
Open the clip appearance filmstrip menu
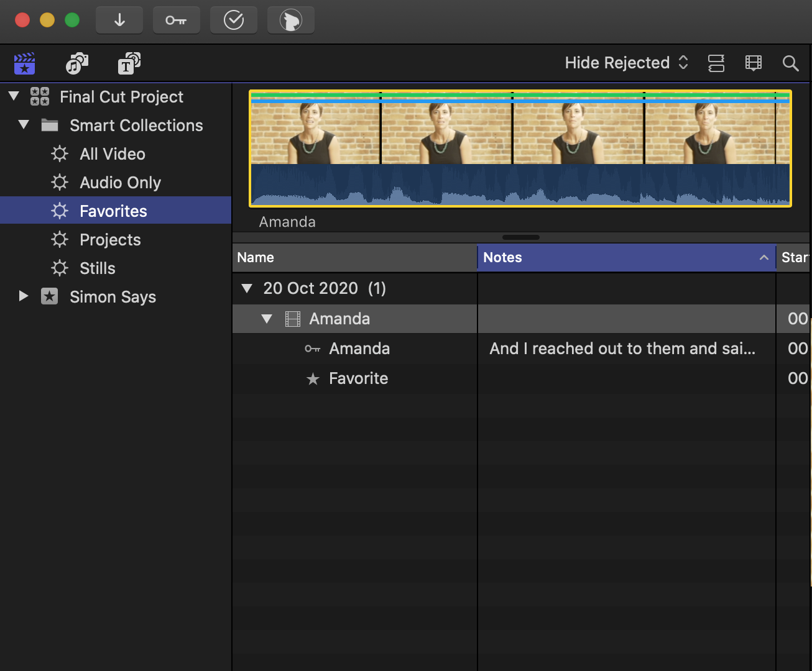point(753,63)
